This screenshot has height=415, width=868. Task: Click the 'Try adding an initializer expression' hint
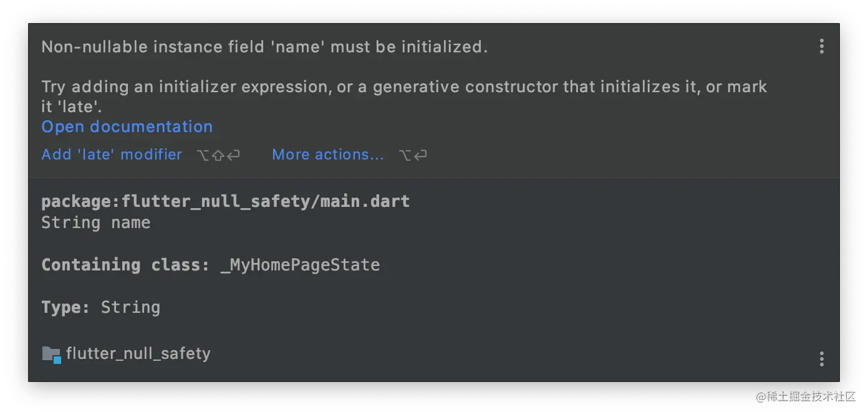click(x=404, y=97)
